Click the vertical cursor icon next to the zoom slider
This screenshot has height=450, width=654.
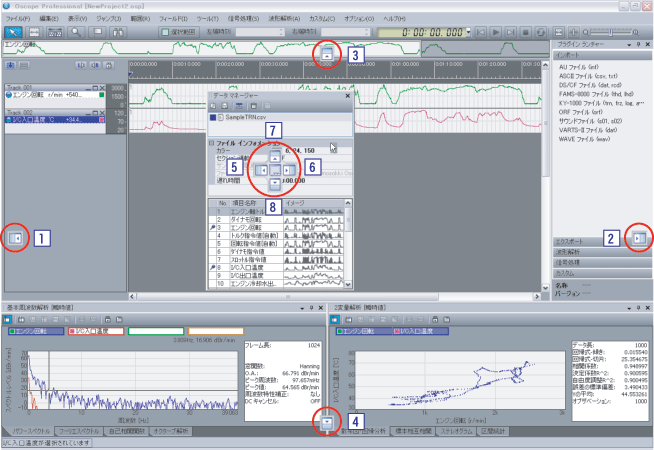pyautogui.click(x=574, y=32)
